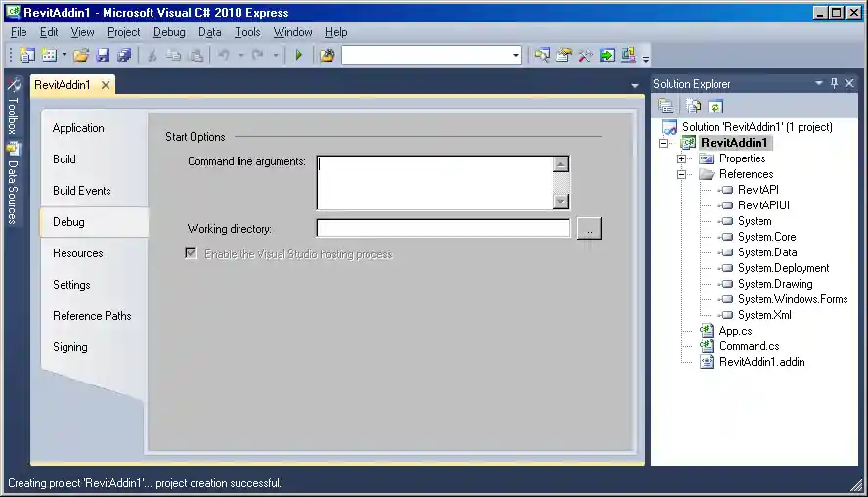868x497 pixels.
Task: Click the Save All toolbar icon
Action: (123, 56)
